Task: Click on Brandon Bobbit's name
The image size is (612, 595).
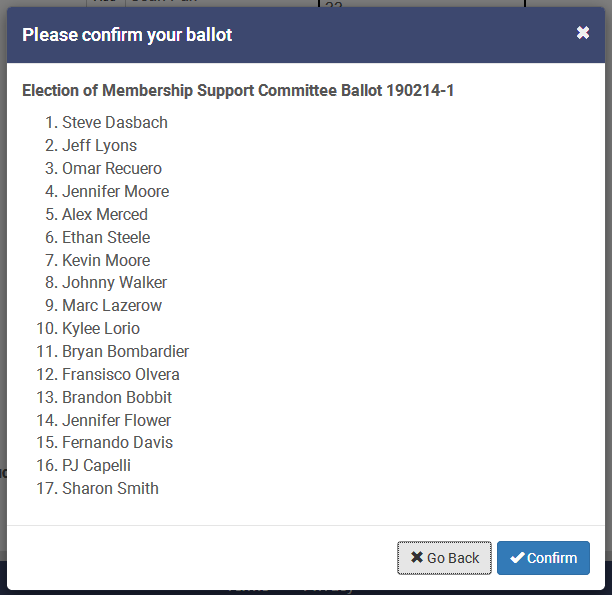Action: [x=117, y=398]
